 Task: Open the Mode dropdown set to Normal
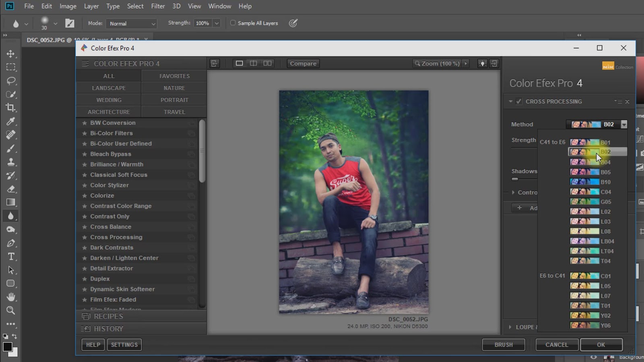point(131,23)
